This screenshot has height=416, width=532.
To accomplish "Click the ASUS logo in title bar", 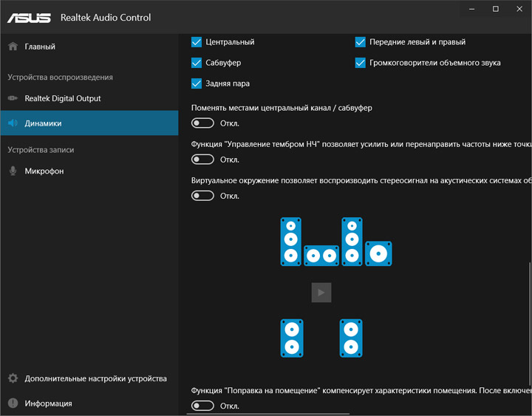I will (x=30, y=16).
